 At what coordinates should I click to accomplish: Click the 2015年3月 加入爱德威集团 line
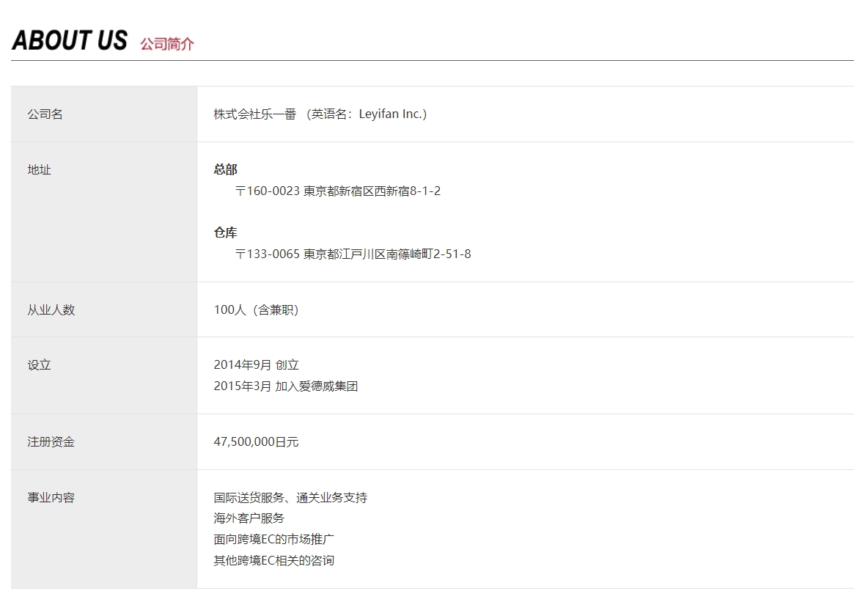[286, 386]
